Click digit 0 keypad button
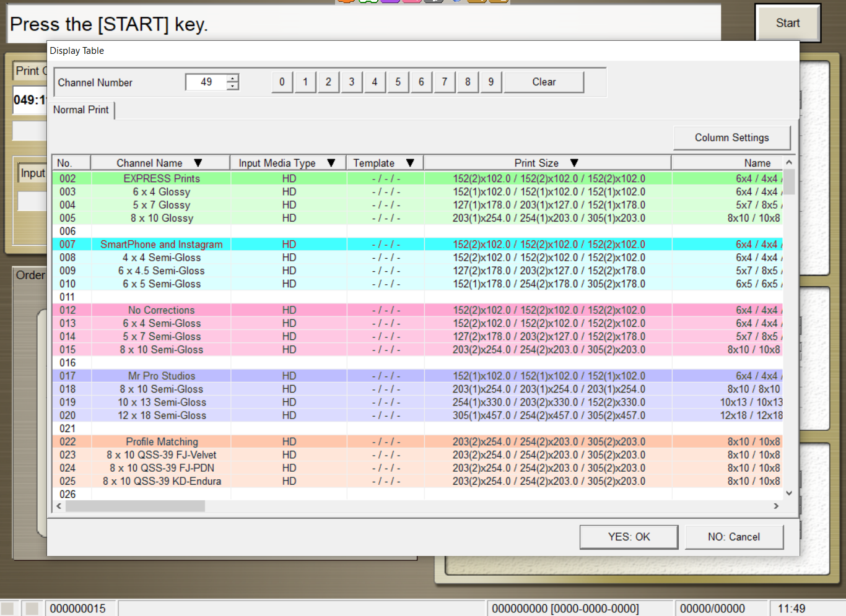This screenshot has width=846, height=616. point(282,82)
